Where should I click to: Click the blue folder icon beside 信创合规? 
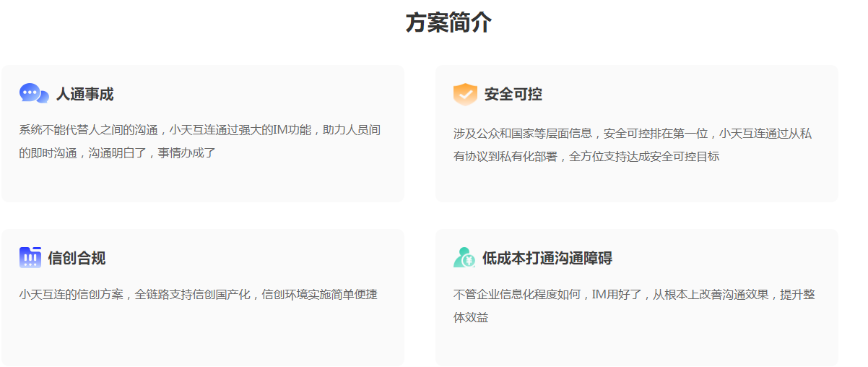coord(30,258)
